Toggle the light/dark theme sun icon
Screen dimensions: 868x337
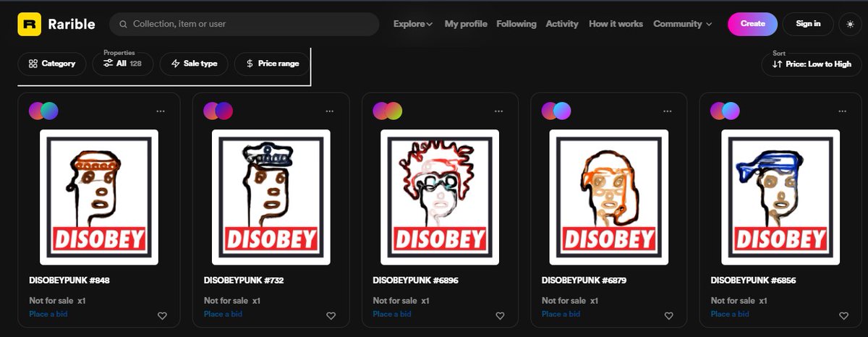(850, 24)
